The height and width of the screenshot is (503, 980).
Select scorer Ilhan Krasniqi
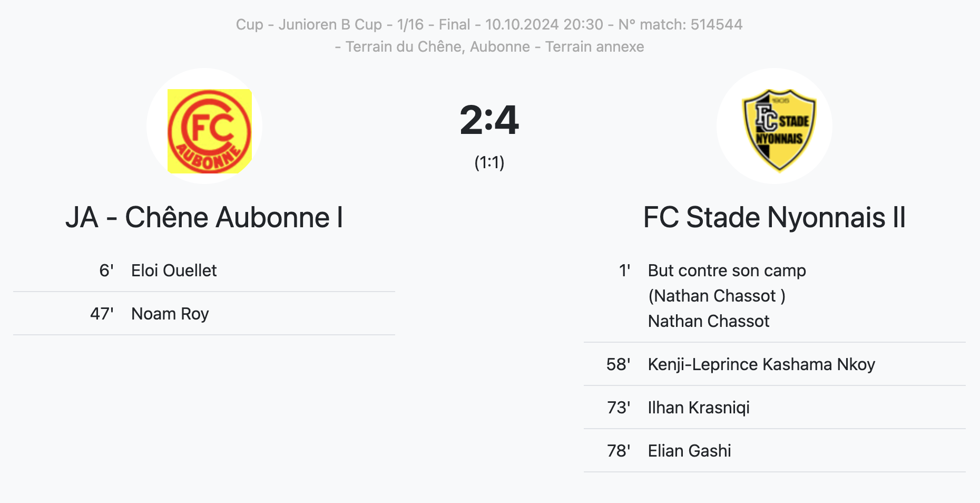tap(698, 408)
